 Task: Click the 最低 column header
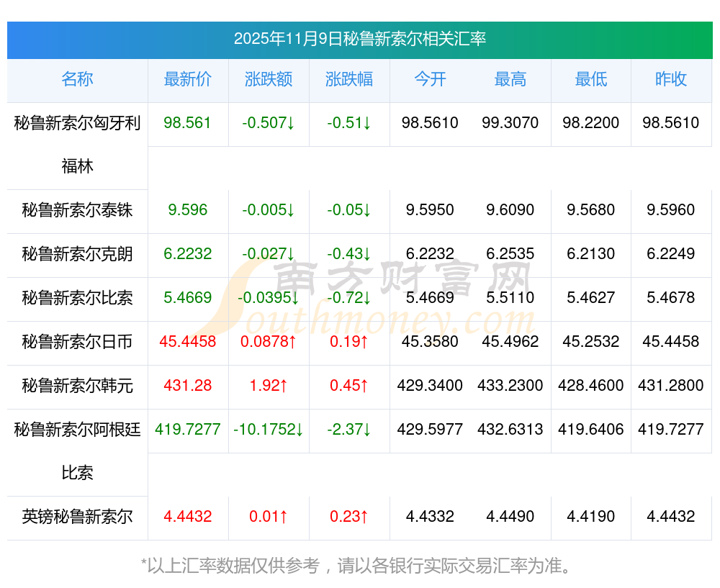coord(591,79)
